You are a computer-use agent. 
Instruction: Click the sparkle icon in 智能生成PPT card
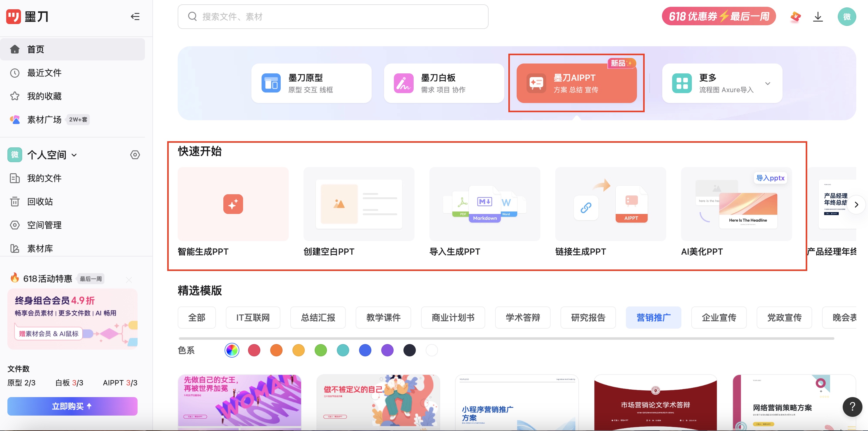click(x=233, y=204)
